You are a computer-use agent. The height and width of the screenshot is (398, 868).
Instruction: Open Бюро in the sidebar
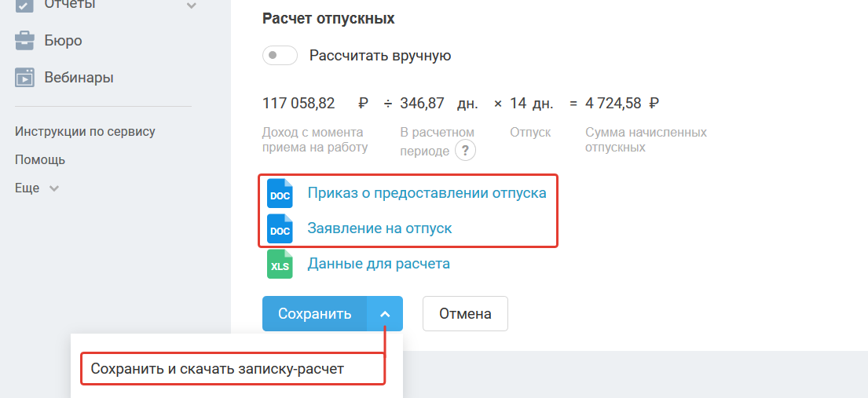(x=63, y=41)
